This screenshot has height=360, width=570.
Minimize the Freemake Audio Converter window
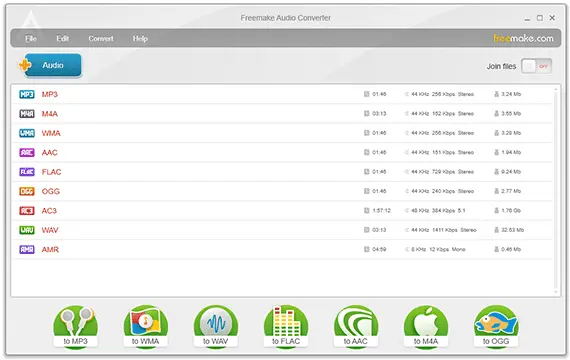coord(527,18)
